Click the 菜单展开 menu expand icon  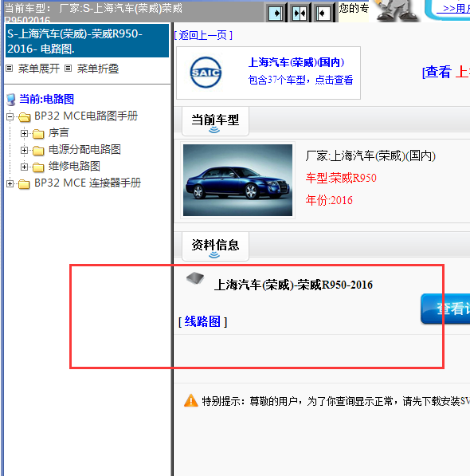tap(10, 69)
